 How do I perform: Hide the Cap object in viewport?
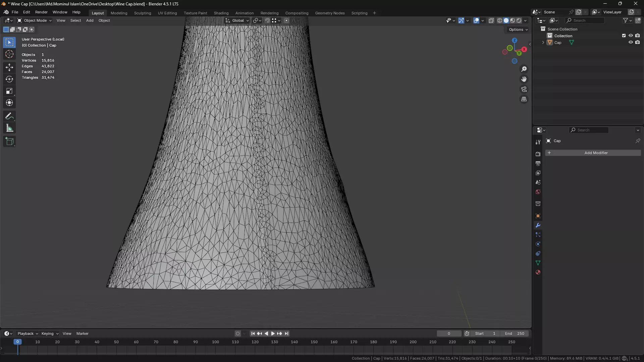631,43
